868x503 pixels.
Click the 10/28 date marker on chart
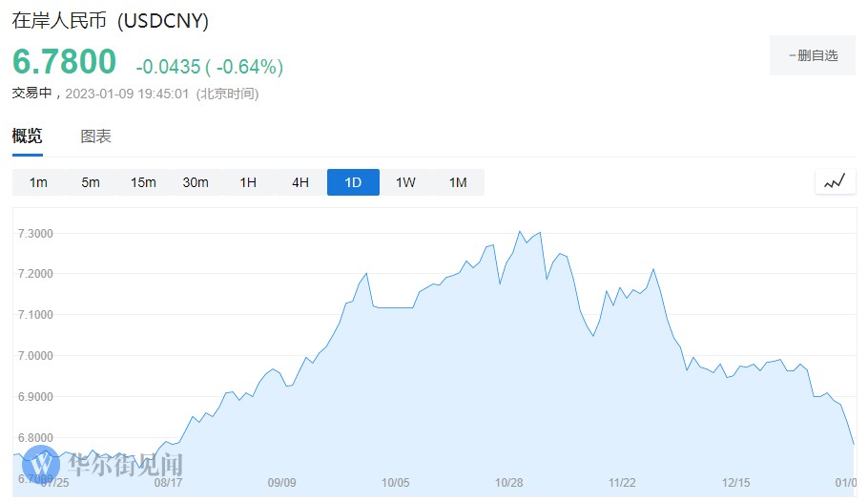coord(509,483)
